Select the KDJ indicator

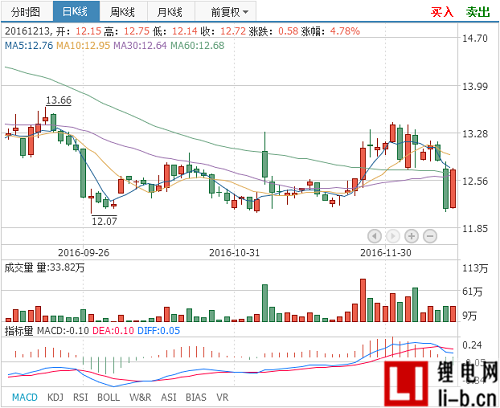pos(55,397)
